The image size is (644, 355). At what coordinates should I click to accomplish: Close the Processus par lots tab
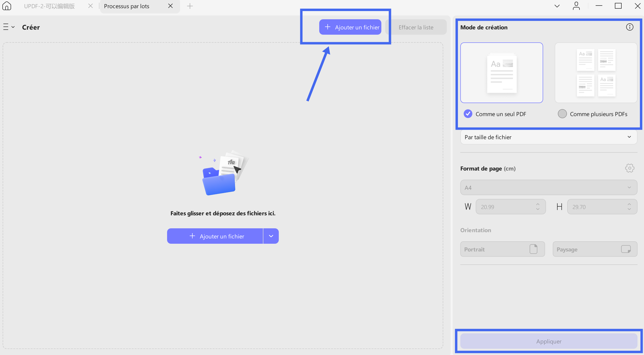[x=170, y=6]
